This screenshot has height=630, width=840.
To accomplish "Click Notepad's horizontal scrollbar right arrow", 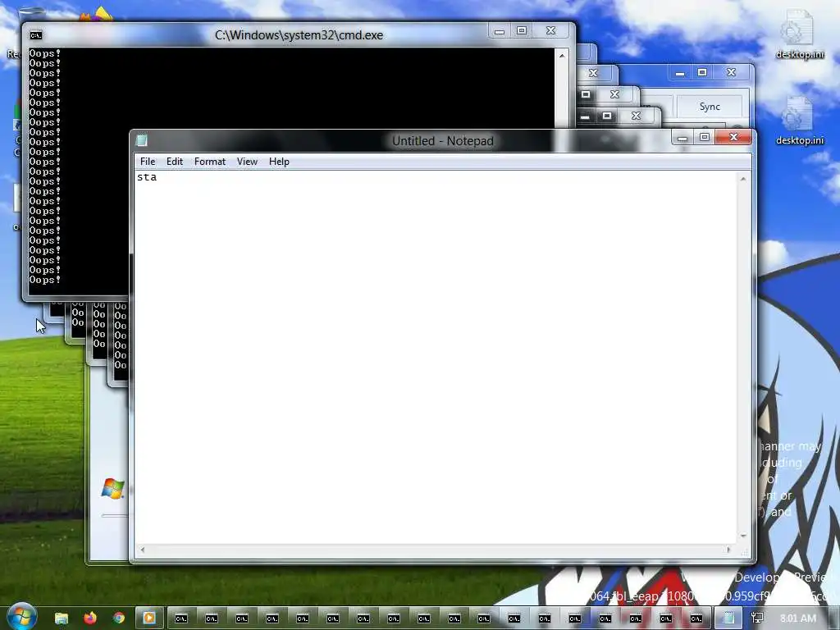I will [x=728, y=550].
